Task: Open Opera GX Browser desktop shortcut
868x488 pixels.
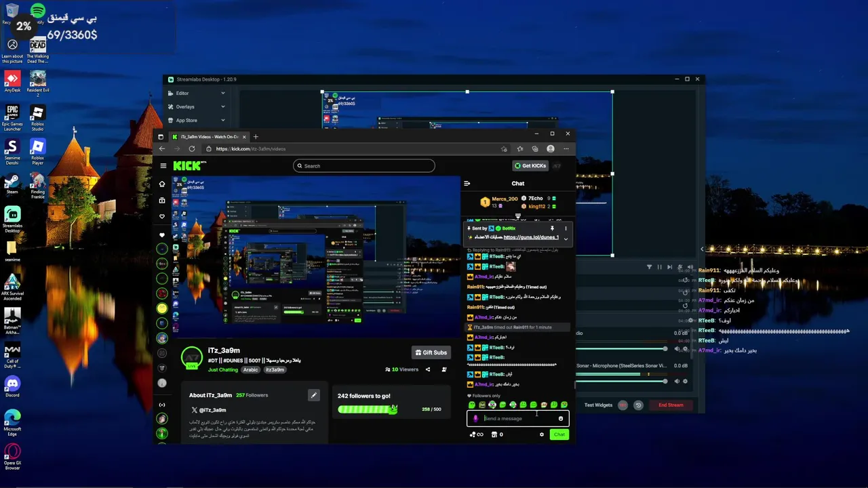Action: coord(12,456)
